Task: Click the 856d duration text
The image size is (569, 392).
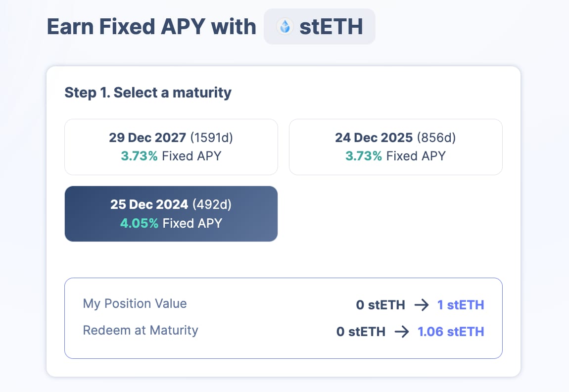Action: (436, 138)
